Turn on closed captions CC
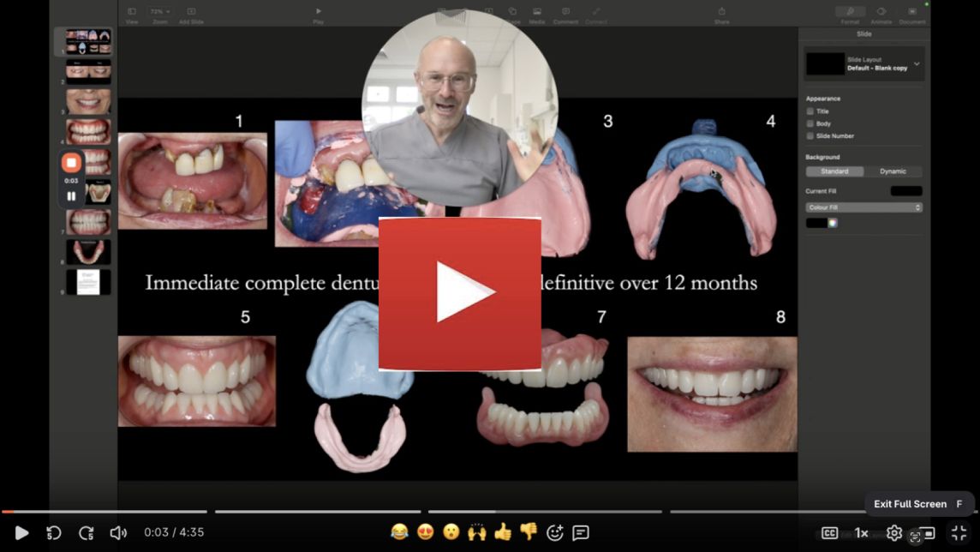This screenshot has width=980, height=552. pos(829,533)
